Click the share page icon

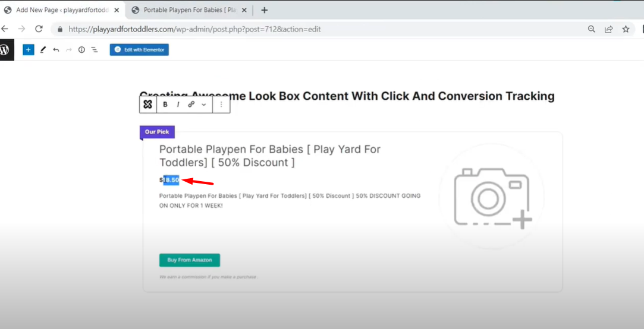coord(609,29)
